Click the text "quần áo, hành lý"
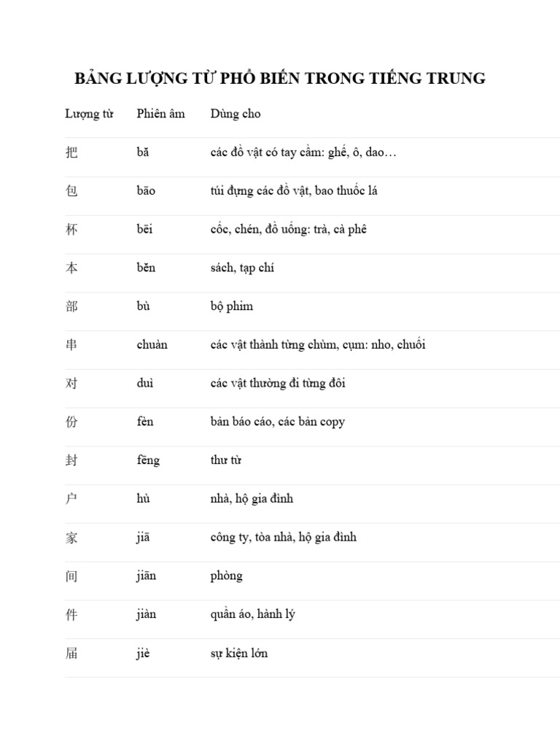Image resolution: width=560 pixels, height=747 pixels. click(x=252, y=614)
